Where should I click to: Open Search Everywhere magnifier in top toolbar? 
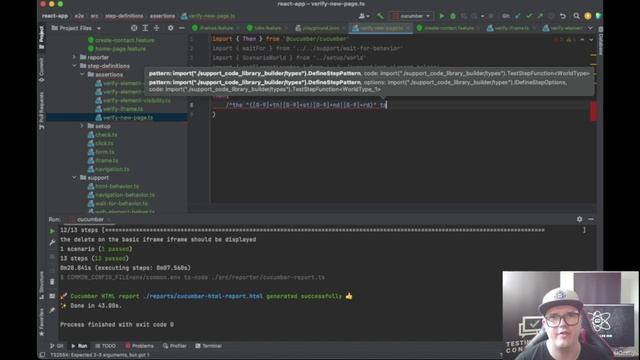click(x=576, y=16)
